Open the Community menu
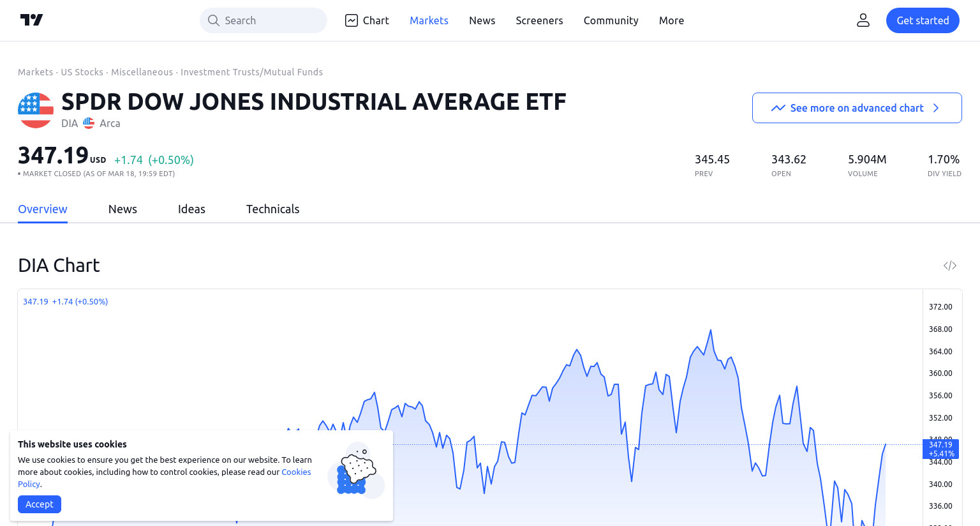This screenshot has height=526, width=980. click(x=611, y=20)
